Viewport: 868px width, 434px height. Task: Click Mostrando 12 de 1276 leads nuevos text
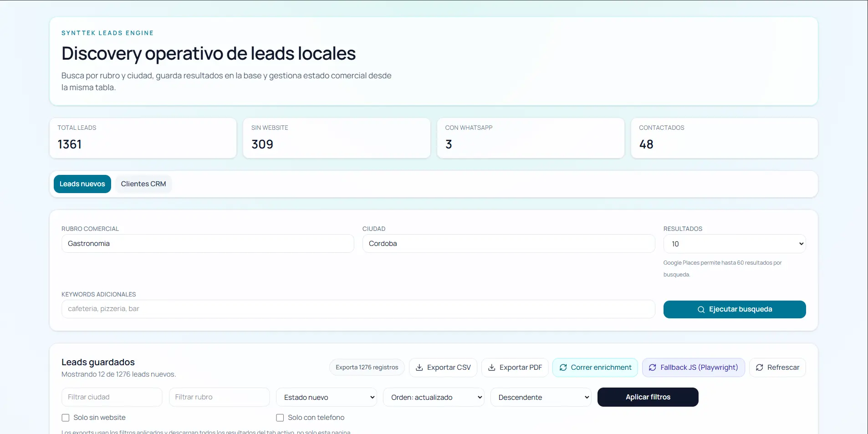pyautogui.click(x=118, y=374)
